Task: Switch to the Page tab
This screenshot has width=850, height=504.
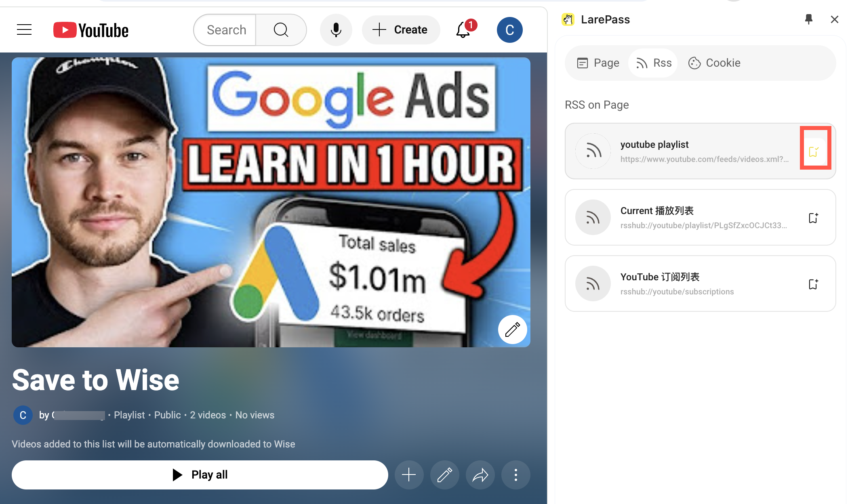Action: point(598,63)
